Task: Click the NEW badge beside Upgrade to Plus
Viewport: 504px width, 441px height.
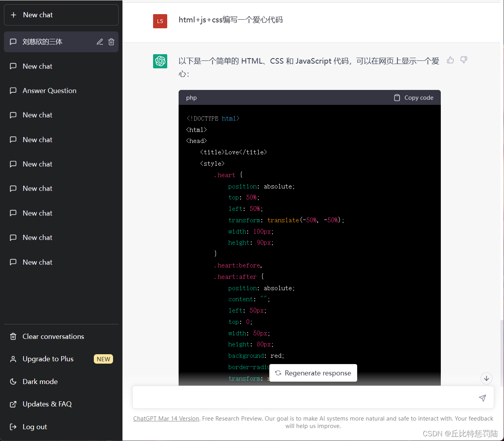Action: pyautogui.click(x=103, y=359)
